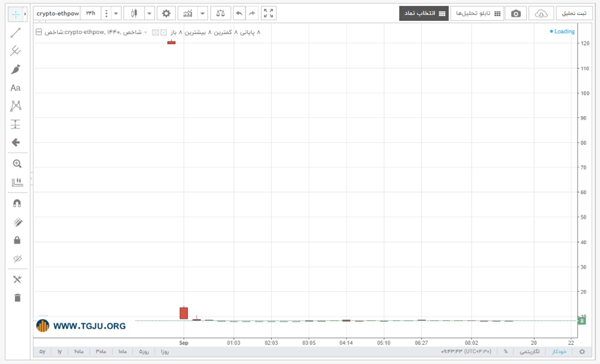Image resolution: width=600 pixels, height=364 pixels.
Task: Choose the pitchfork drawing tool
Action: pyautogui.click(x=16, y=51)
